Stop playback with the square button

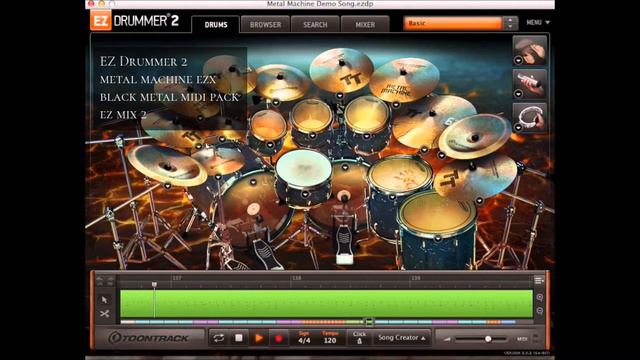click(x=239, y=338)
